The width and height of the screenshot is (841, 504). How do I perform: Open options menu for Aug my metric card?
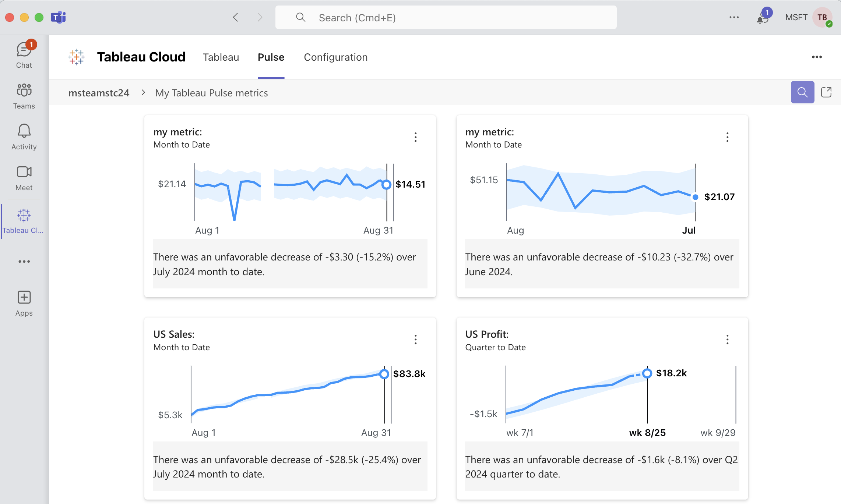point(415,137)
